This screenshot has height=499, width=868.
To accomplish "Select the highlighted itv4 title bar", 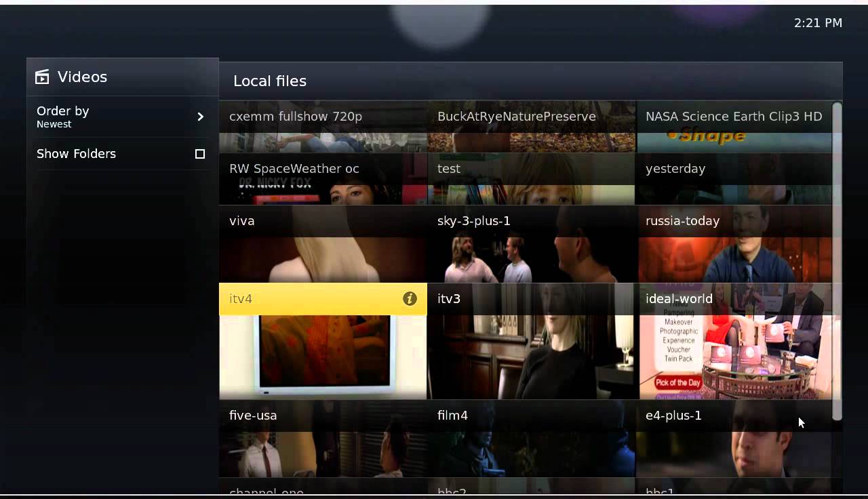I will pyautogui.click(x=323, y=299).
